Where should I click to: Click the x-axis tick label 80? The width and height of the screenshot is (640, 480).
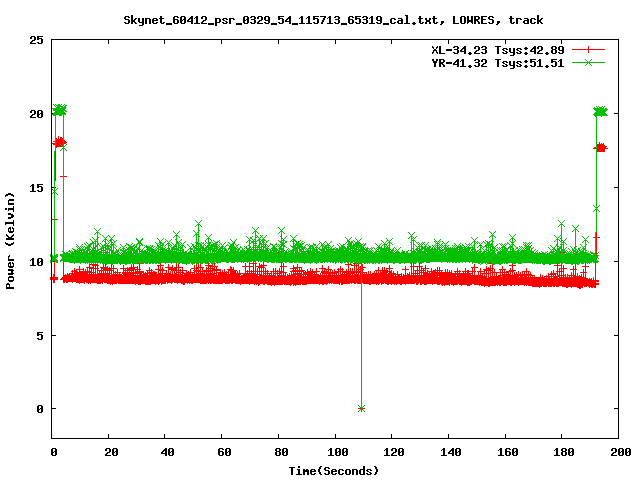click(x=281, y=452)
